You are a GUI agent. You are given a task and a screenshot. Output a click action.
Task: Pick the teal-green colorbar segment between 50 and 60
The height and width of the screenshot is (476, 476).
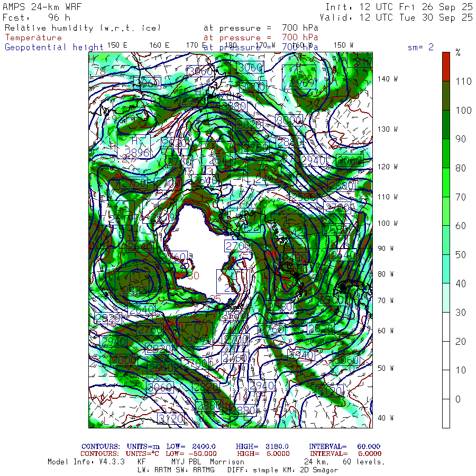coord(446,240)
